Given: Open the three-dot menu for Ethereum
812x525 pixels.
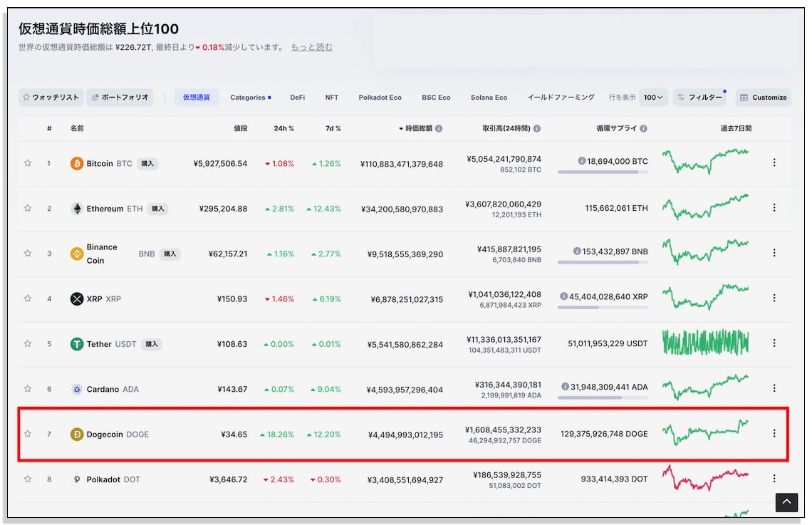Looking at the screenshot, I should point(774,207).
